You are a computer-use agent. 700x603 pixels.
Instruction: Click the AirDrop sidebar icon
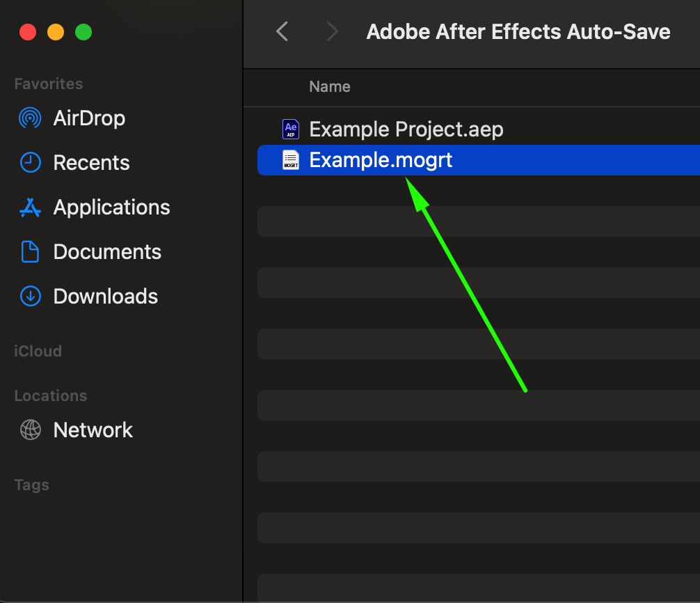pyautogui.click(x=30, y=118)
